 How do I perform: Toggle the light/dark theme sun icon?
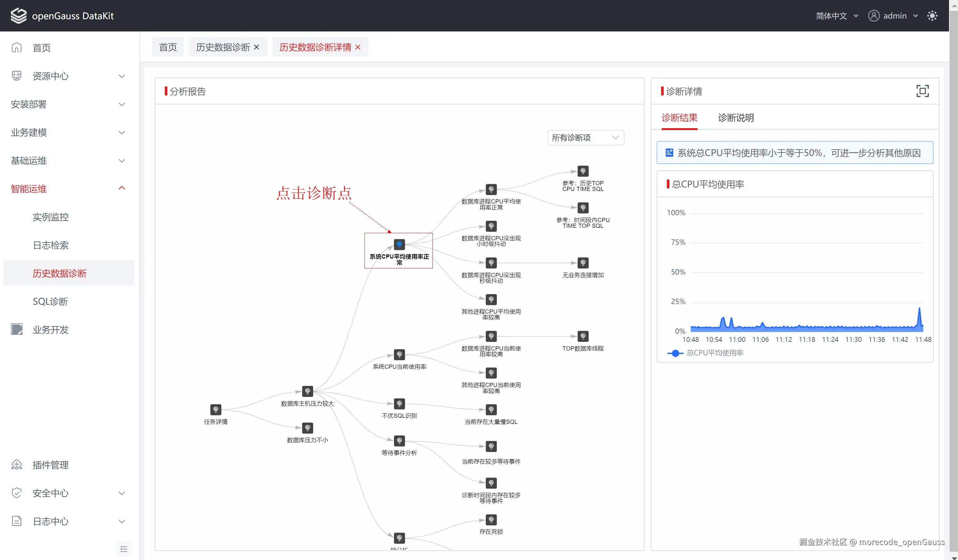pos(932,16)
